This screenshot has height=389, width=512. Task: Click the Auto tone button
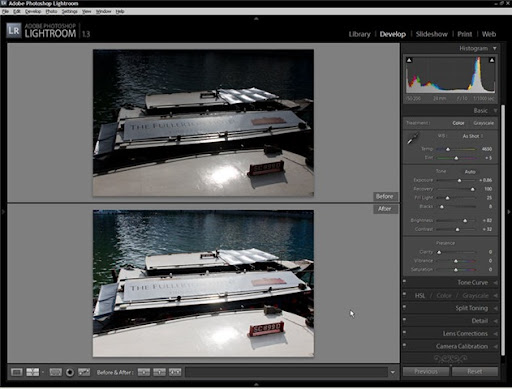[470, 172]
